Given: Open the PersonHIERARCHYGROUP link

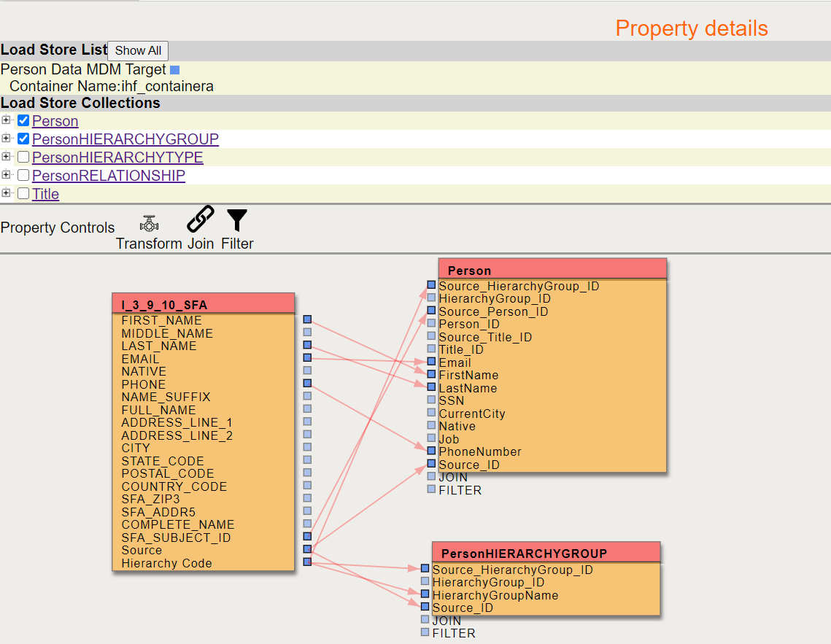Looking at the screenshot, I should click(125, 139).
